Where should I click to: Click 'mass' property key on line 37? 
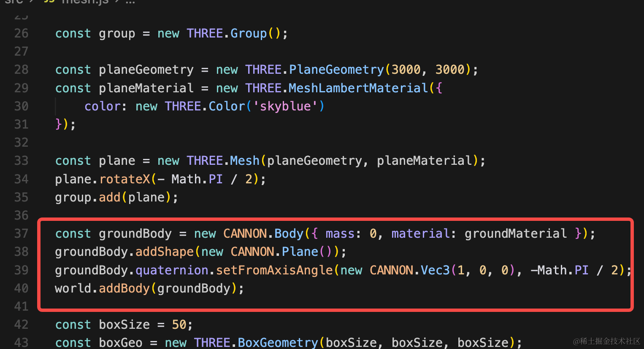point(340,234)
